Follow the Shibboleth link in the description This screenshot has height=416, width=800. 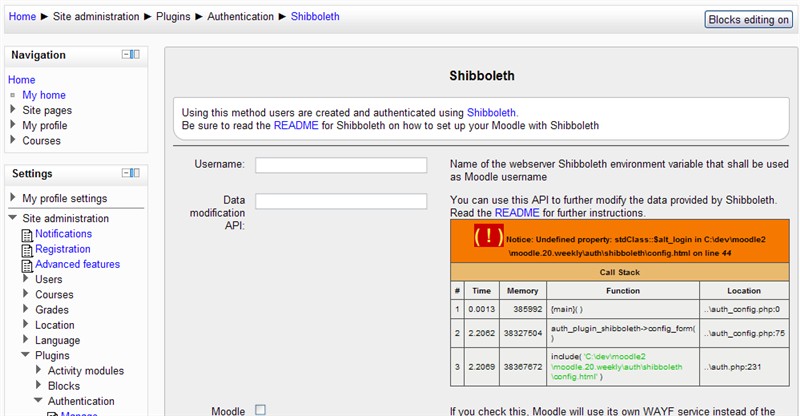[x=491, y=112]
